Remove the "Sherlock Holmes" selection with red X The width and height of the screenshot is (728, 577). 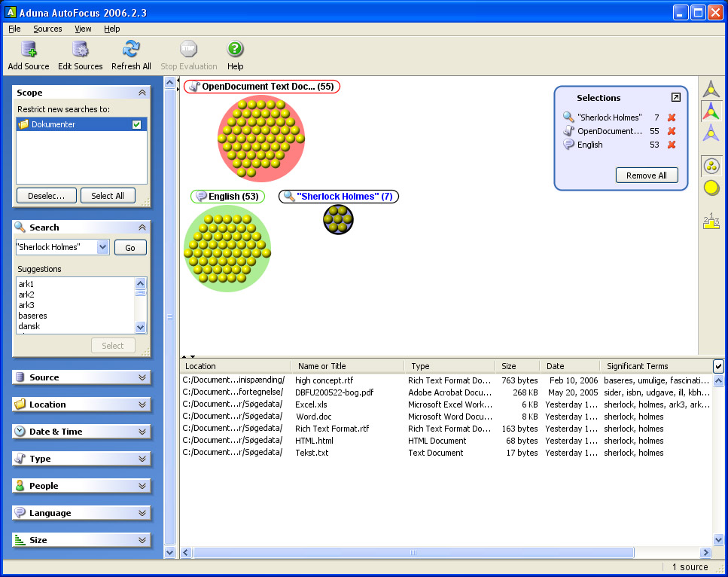pyautogui.click(x=672, y=118)
